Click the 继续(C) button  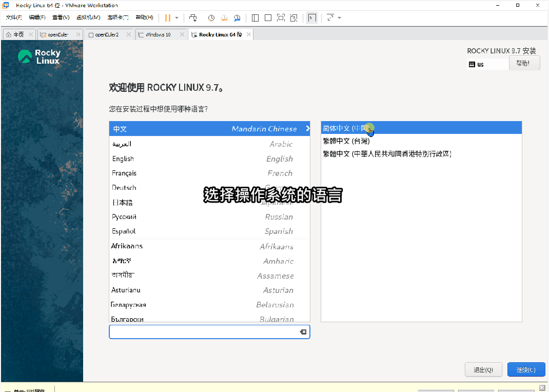click(526, 369)
